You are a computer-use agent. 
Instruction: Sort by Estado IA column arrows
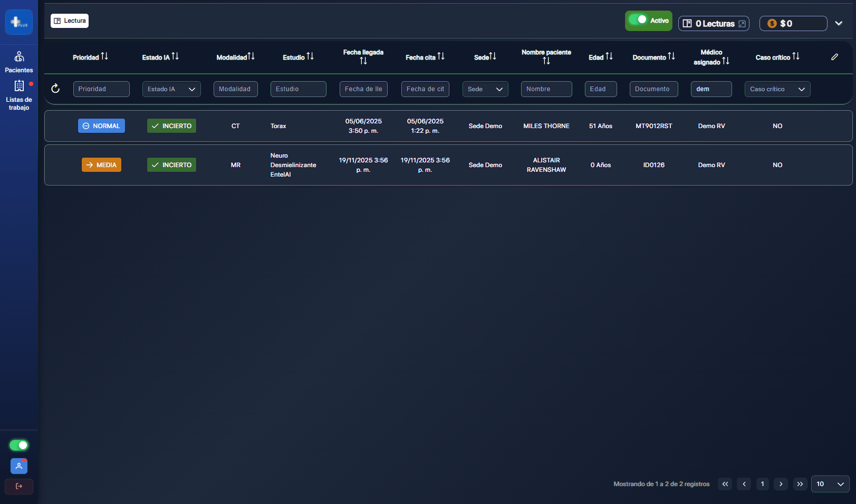coord(175,56)
